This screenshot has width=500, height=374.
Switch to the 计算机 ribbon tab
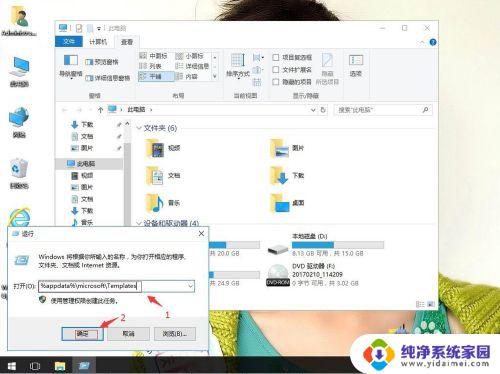click(98, 42)
